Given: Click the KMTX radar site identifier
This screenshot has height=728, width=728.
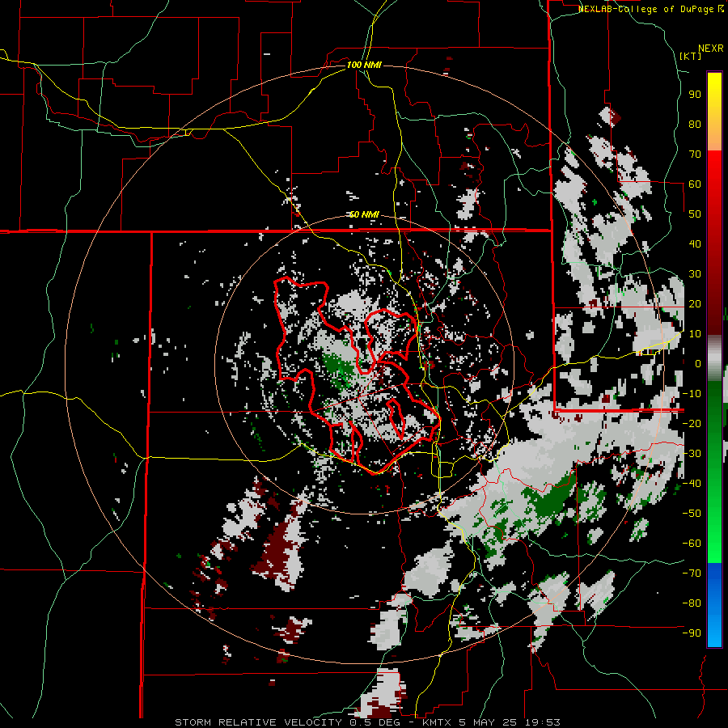Looking at the screenshot, I should click(438, 722).
